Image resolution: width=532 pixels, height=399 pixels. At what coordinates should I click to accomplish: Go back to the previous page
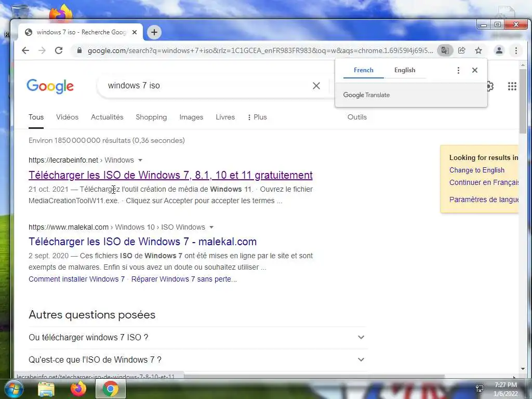pos(25,50)
